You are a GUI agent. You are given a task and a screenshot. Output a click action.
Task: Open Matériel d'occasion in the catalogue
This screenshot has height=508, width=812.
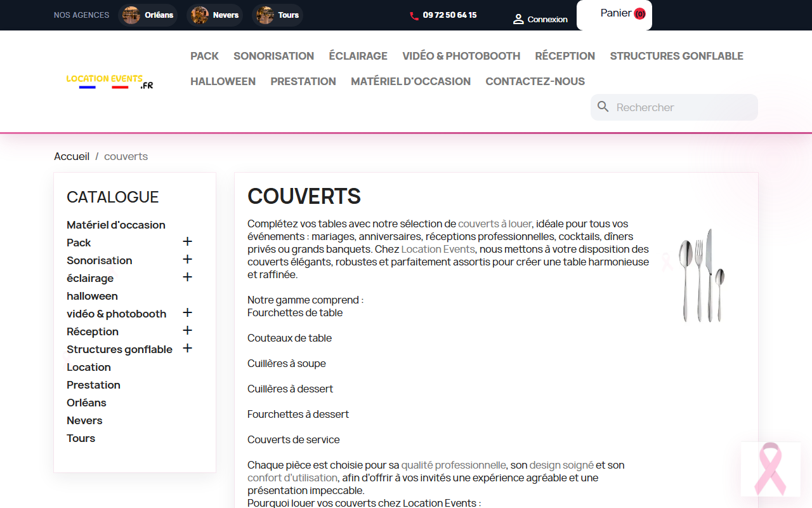tap(116, 225)
